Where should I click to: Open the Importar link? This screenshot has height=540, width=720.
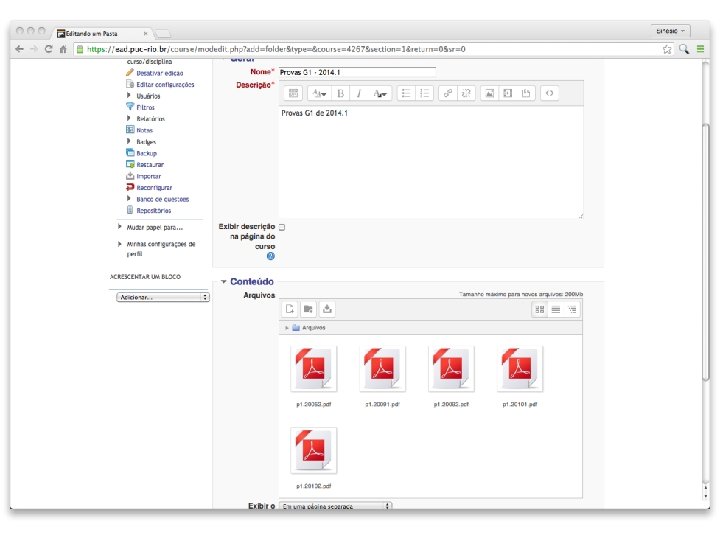[148, 176]
